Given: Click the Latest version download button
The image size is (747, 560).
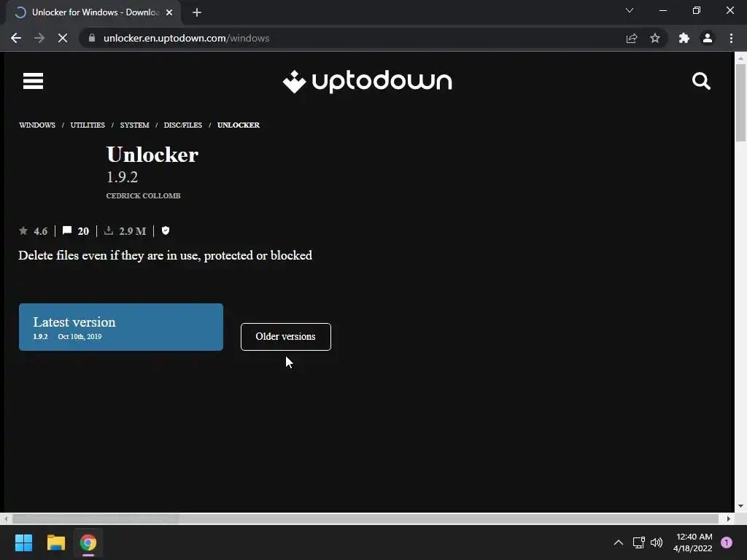Looking at the screenshot, I should coord(121,327).
